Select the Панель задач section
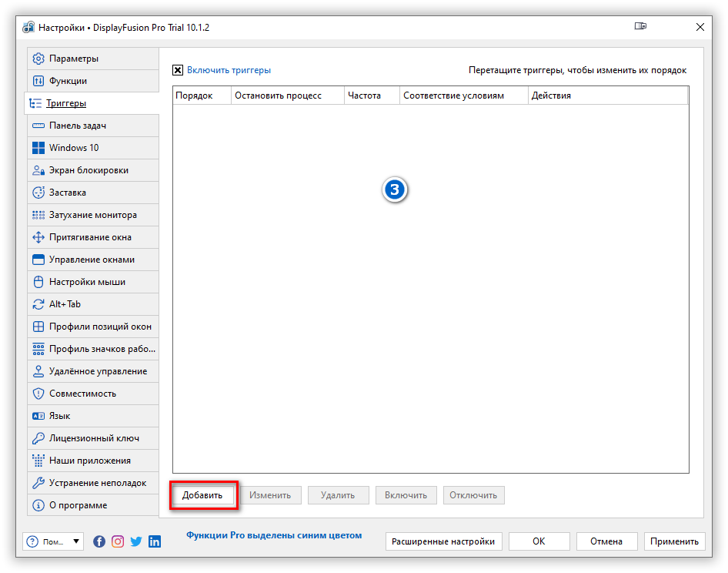Viewport: 728px width, 573px height. coord(93,126)
